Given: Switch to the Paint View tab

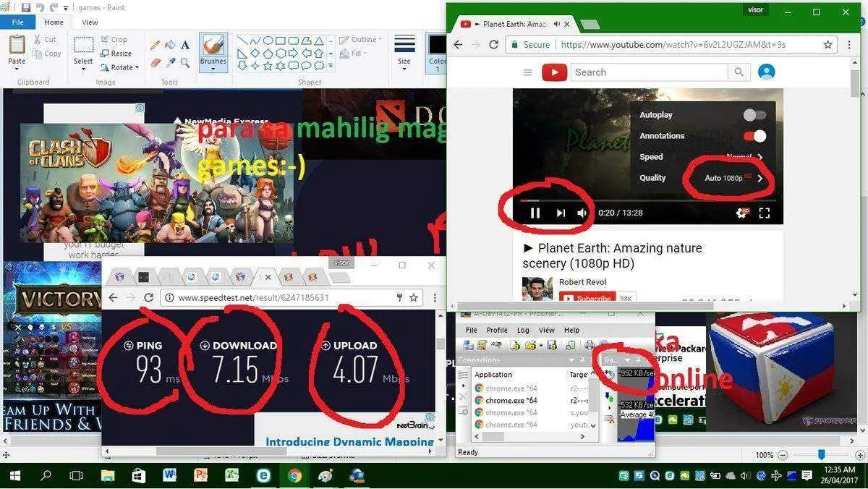Looking at the screenshot, I should point(90,22).
